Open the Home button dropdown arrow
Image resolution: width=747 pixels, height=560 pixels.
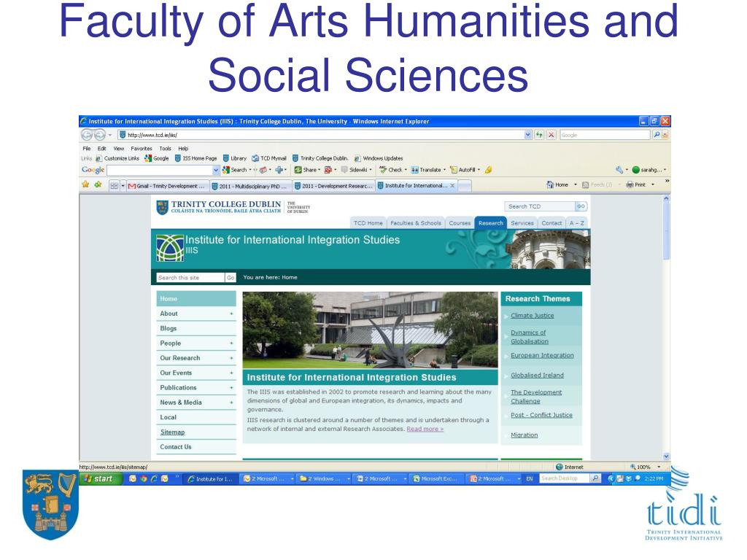point(575,184)
